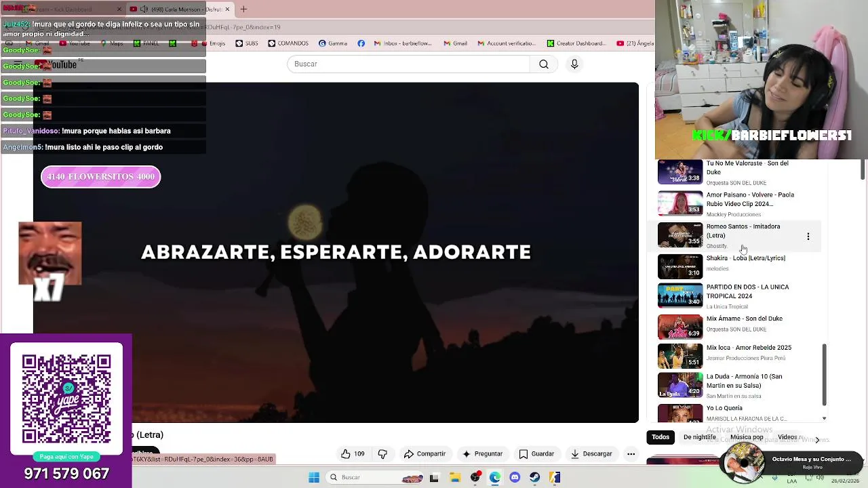Open the SUBS bookmark
The width and height of the screenshot is (868, 488).
[x=247, y=43]
